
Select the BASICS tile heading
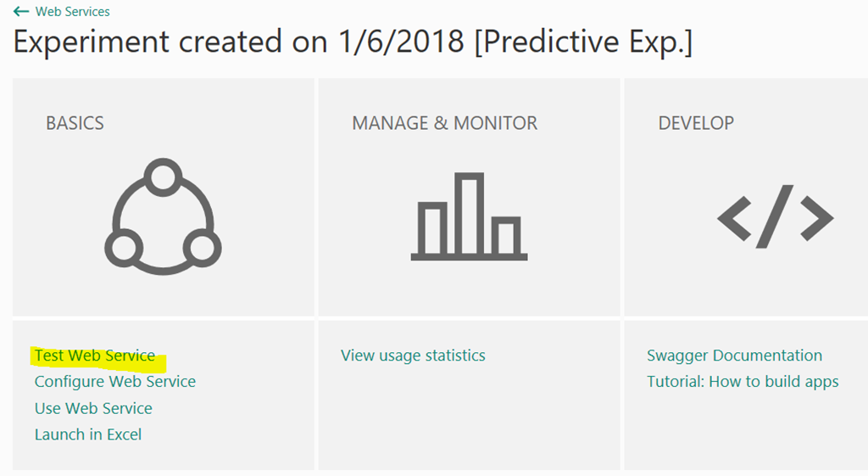pyautogui.click(x=75, y=123)
